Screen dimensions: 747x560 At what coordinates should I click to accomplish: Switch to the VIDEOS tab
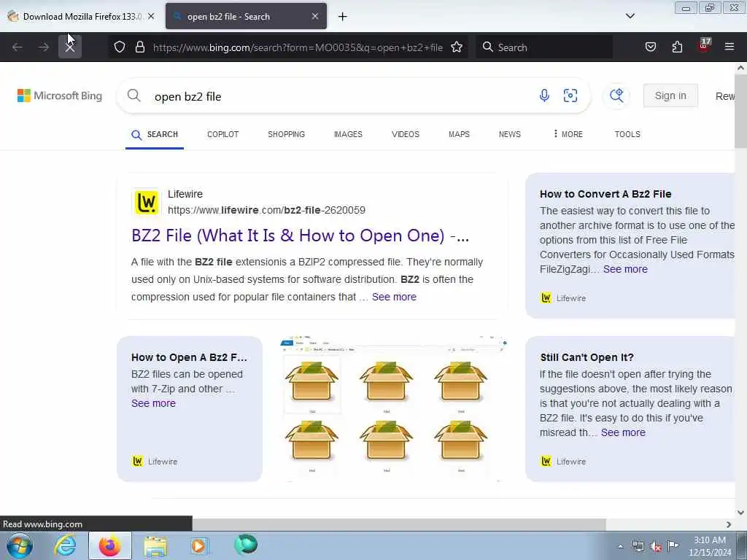tap(406, 134)
